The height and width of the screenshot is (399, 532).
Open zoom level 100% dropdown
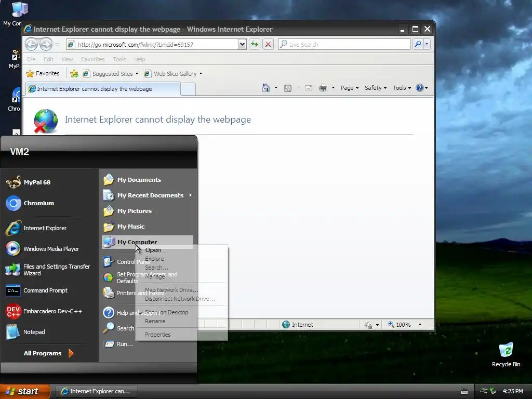(420, 325)
